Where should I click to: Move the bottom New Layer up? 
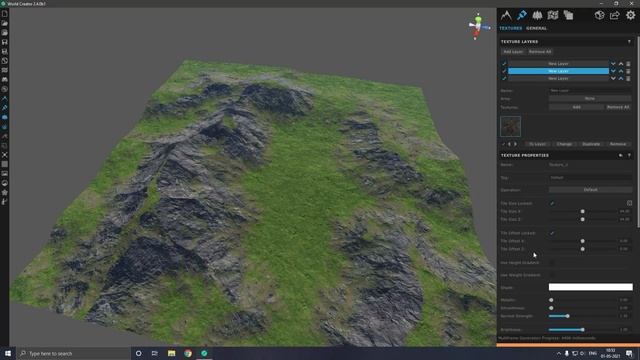(621, 78)
